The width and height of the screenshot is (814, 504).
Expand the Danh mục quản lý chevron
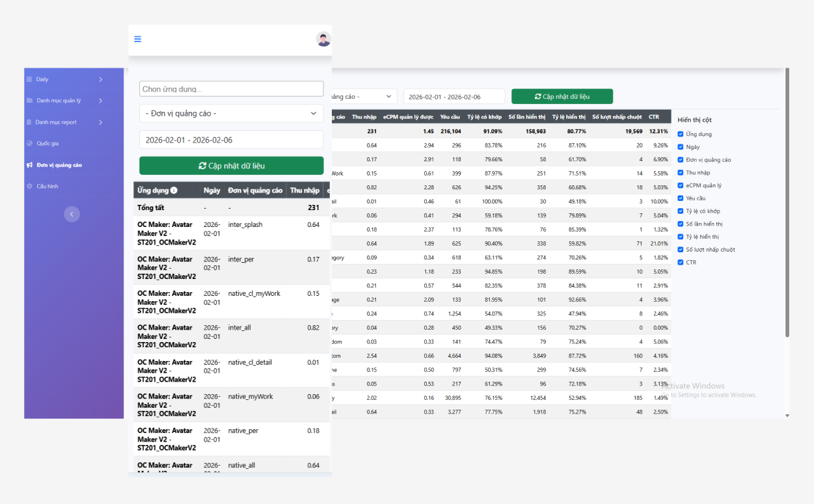100,101
